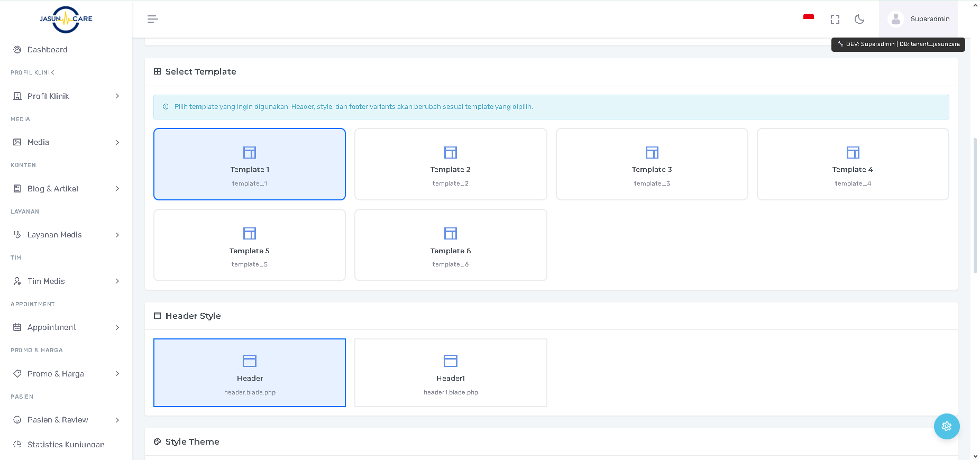Enter fullscreen mode via top bar icon
980x460 pixels.
pyautogui.click(x=835, y=19)
